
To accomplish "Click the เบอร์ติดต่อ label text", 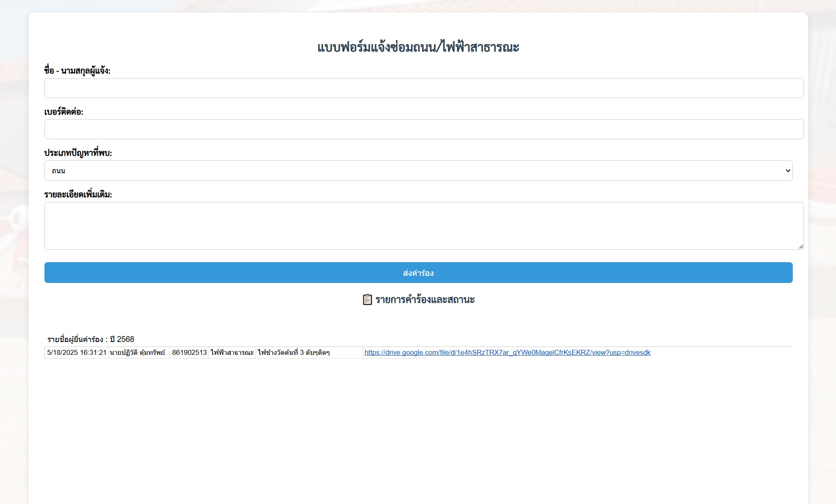I will tap(64, 112).
